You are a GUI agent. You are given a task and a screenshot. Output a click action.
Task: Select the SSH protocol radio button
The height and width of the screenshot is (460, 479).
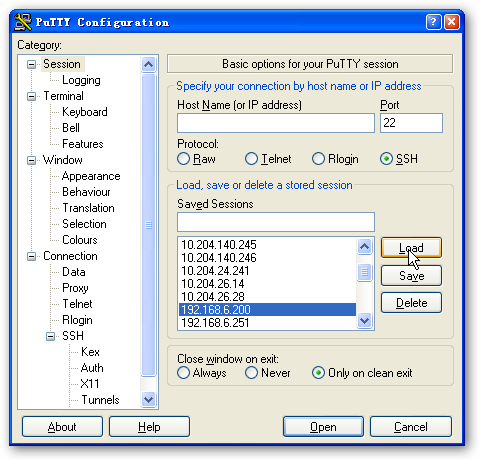click(x=386, y=159)
